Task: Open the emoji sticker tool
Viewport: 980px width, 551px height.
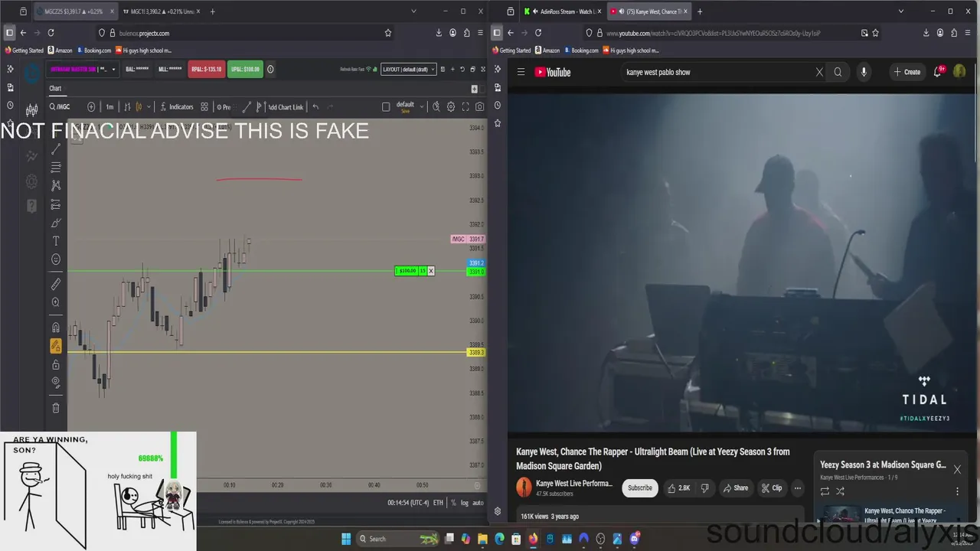Action: click(x=56, y=259)
